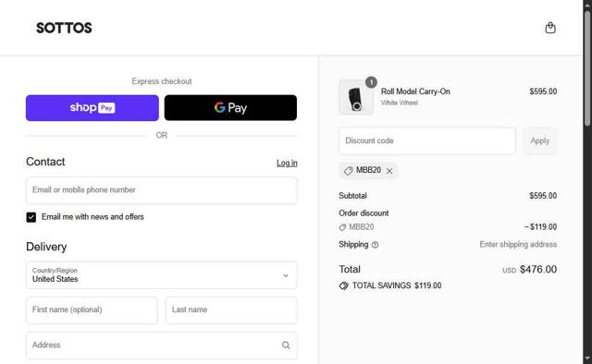592x364 pixels.
Task: Remove the MBB20 discount tag
Action: click(389, 171)
